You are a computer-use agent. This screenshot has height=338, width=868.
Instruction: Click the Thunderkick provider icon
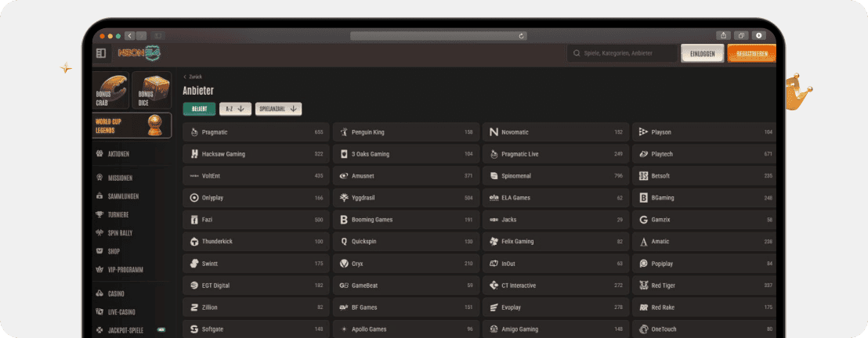[x=194, y=242]
